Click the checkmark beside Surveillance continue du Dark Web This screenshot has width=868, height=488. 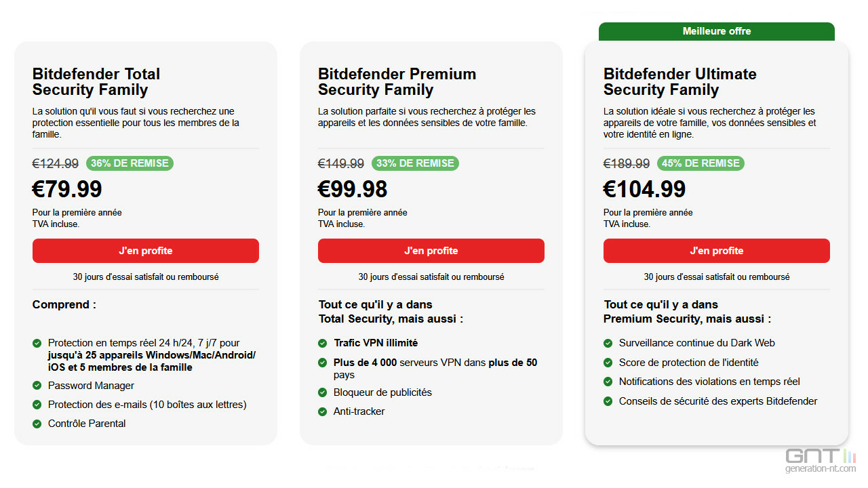click(x=608, y=343)
